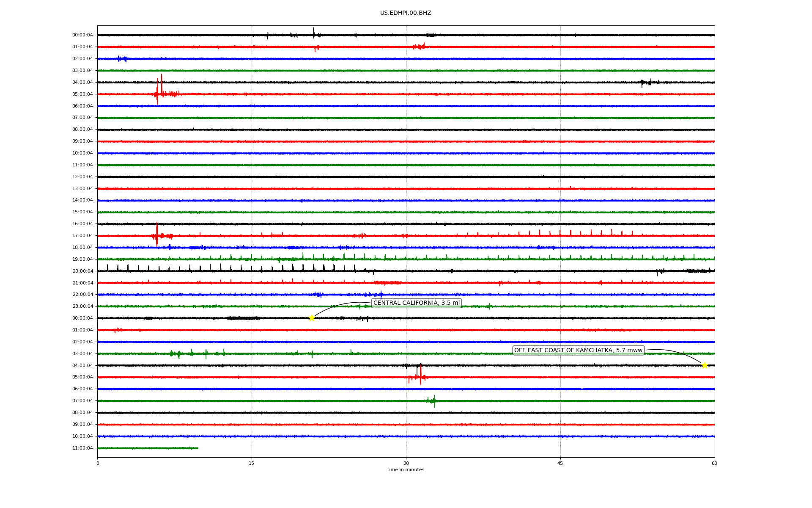Click the 0 tick on x-axis
The width and height of the screenshot is (812, 508).
coord(98,463)
